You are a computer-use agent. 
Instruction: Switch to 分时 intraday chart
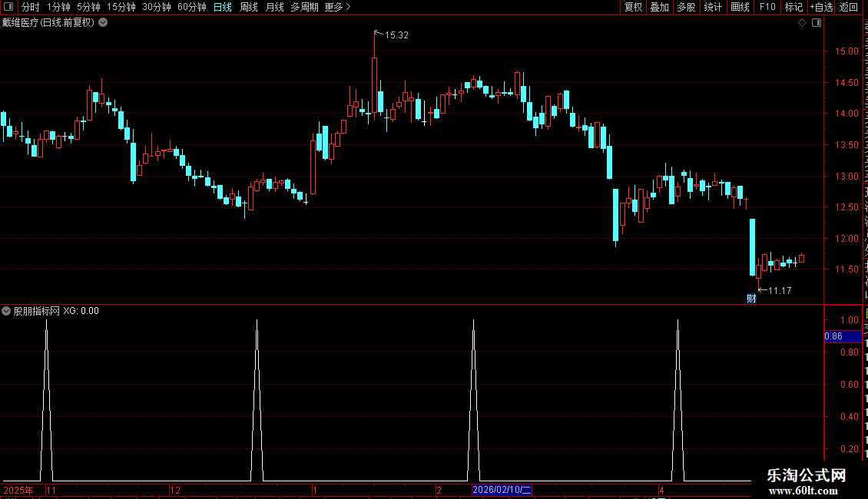pyautogui.click(x=31, y=7)
